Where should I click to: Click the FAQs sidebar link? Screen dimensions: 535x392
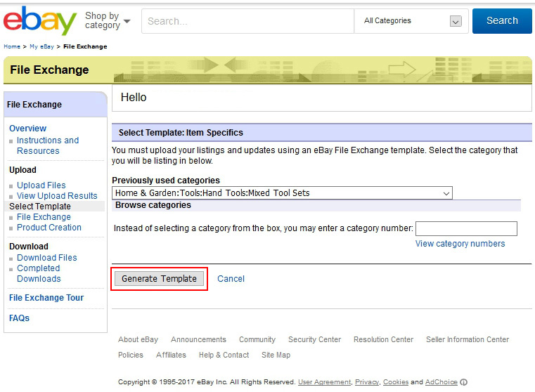point(19,318)
